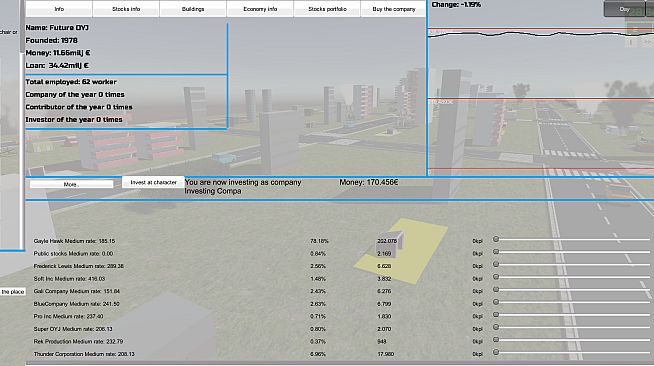Click 'Founded: 1978' label
Screen dimensions: 654x366
click(x=51, y=40)
